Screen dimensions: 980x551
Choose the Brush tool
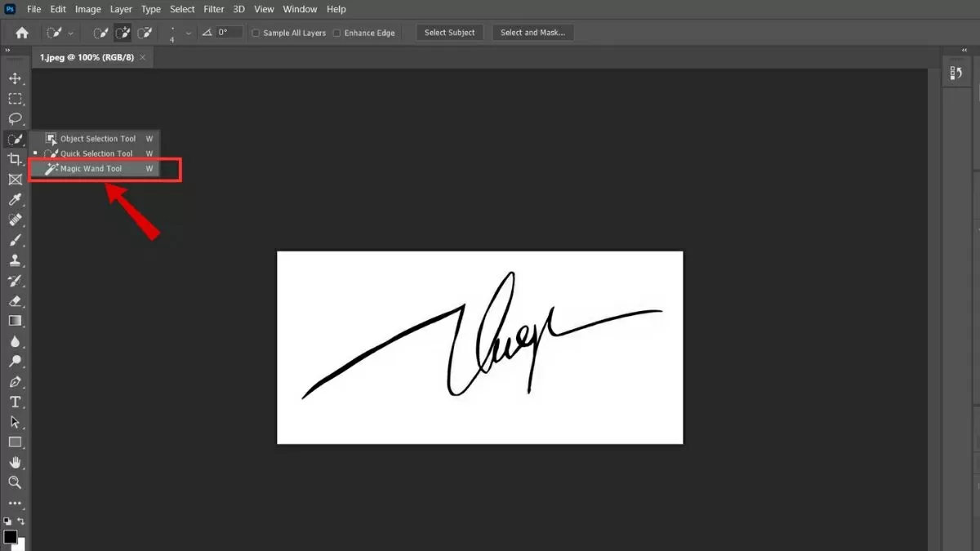pyautogui.click(x=15, y=240)
